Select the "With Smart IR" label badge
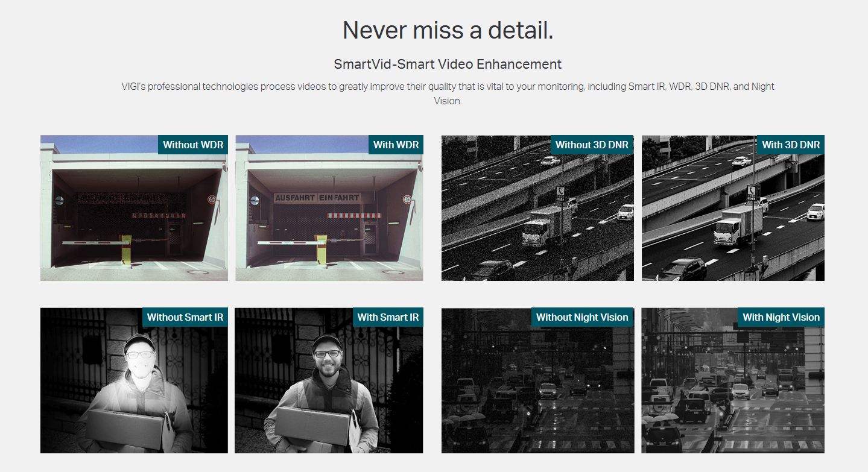 tap(388, 317)
